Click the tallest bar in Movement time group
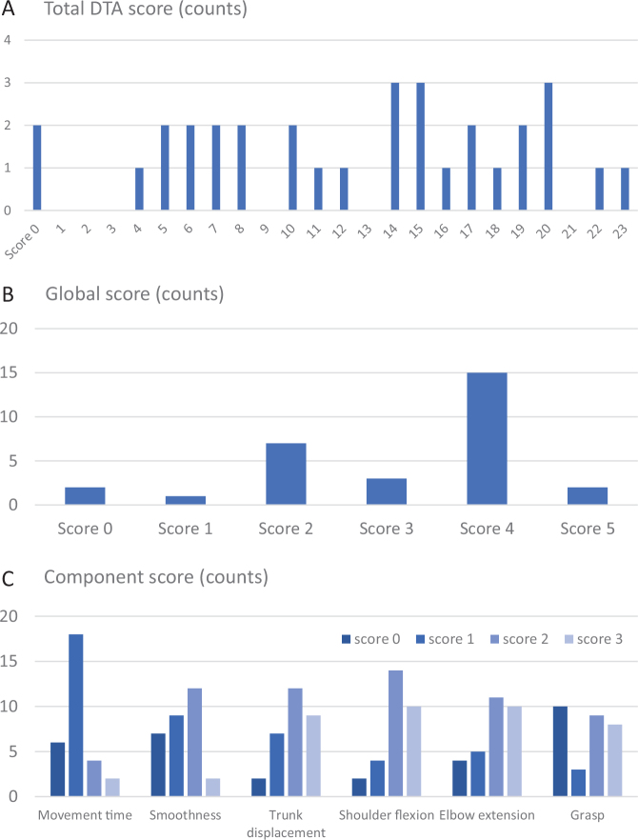This screenshot has width=638, height=840. point(75,715)
